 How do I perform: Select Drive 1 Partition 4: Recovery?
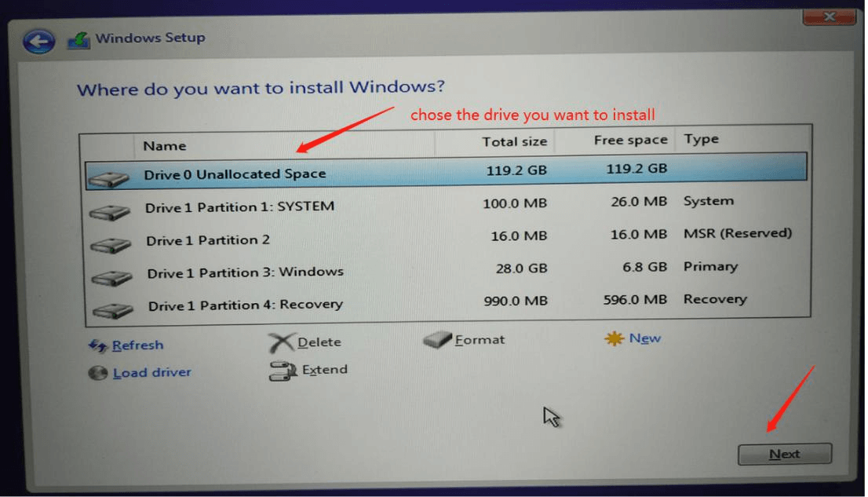(449, 303)
